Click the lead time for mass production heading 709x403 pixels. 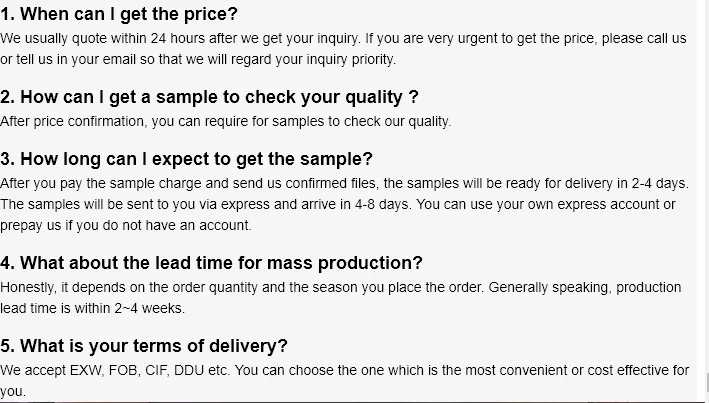[x=211, y=263]
